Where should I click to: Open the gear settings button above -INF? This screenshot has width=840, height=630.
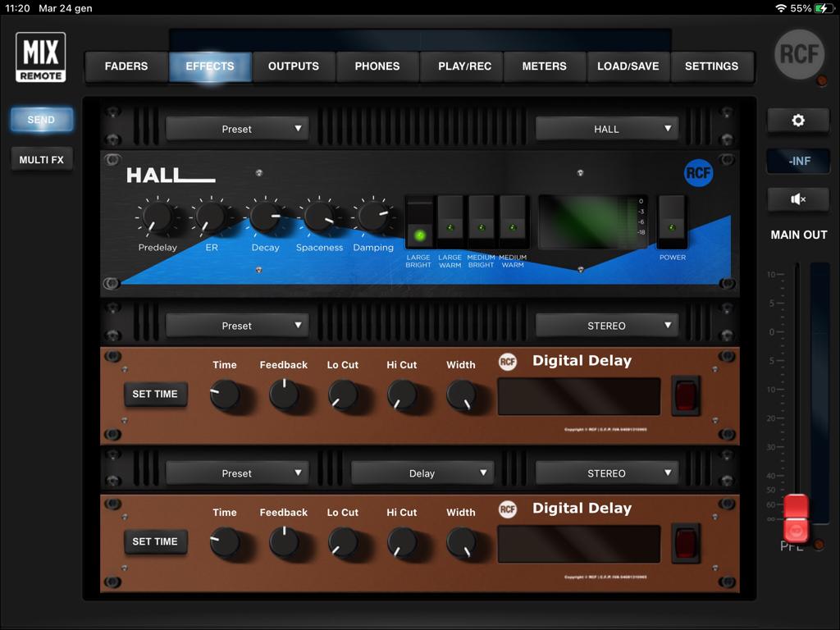(798, 121)
